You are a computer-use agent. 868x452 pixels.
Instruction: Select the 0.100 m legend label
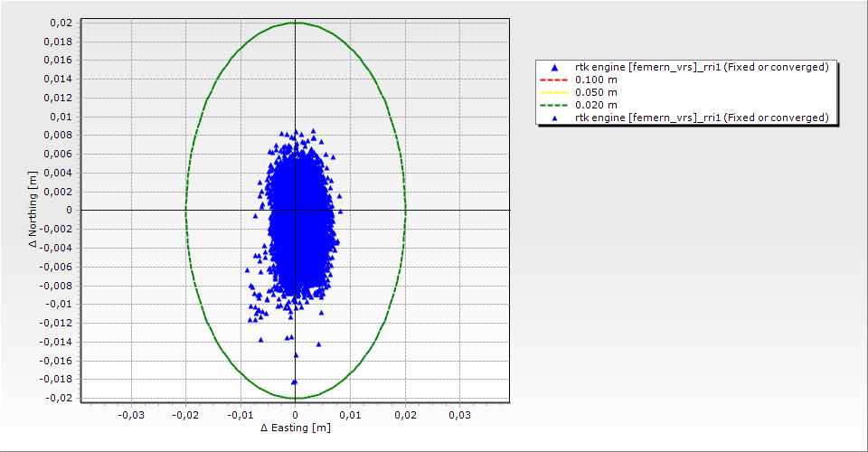[x=597, y=80]
